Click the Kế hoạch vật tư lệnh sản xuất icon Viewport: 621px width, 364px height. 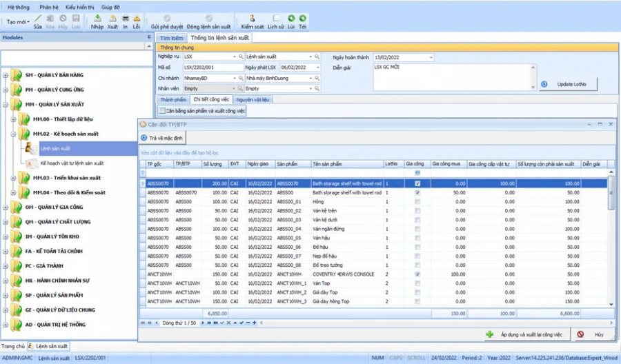pos(32,163)
